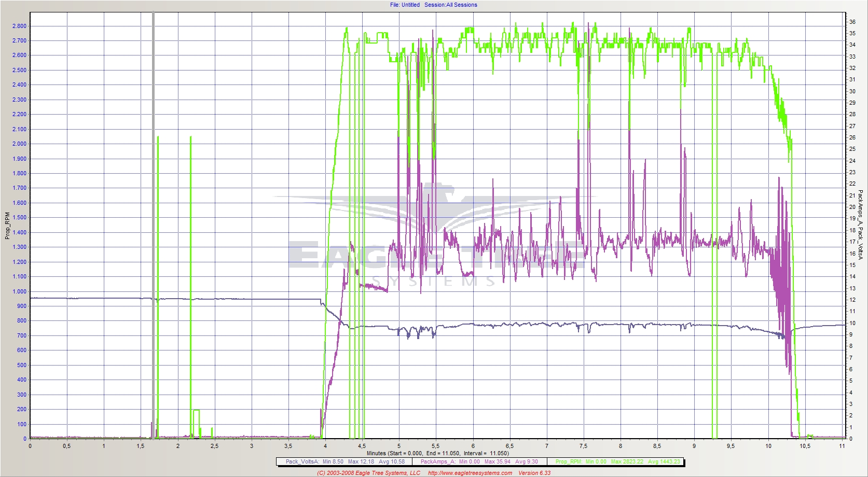The height and width of the screenshot is (477, 868).
Task: Click the 11 label on the minutes axis
Action: click(x=842, y=446)
